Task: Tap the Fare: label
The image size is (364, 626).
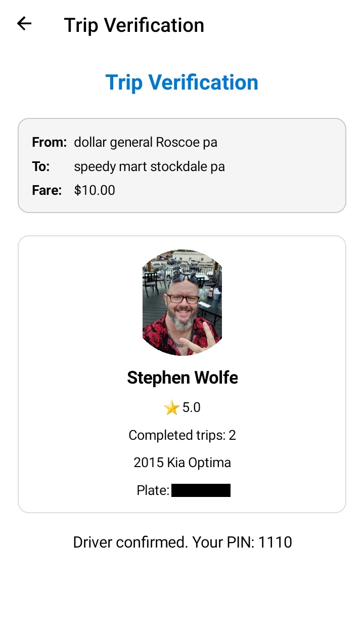Action: point(47,190)
